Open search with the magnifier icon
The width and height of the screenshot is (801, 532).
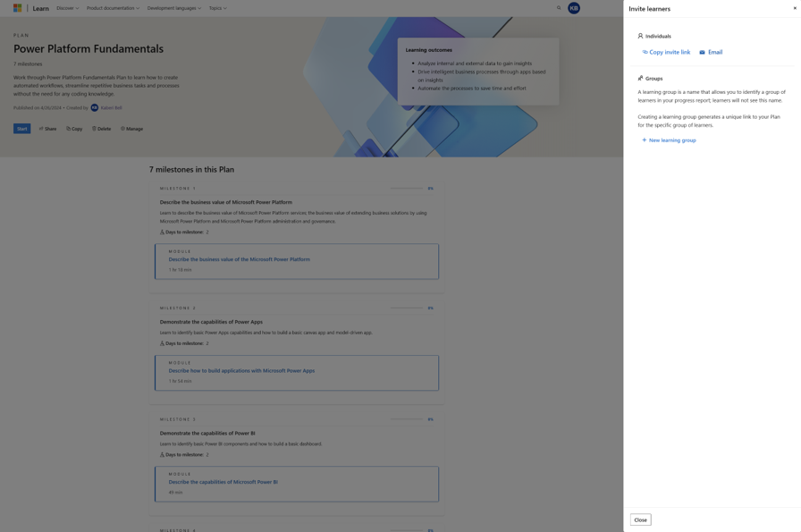point(558,7)
